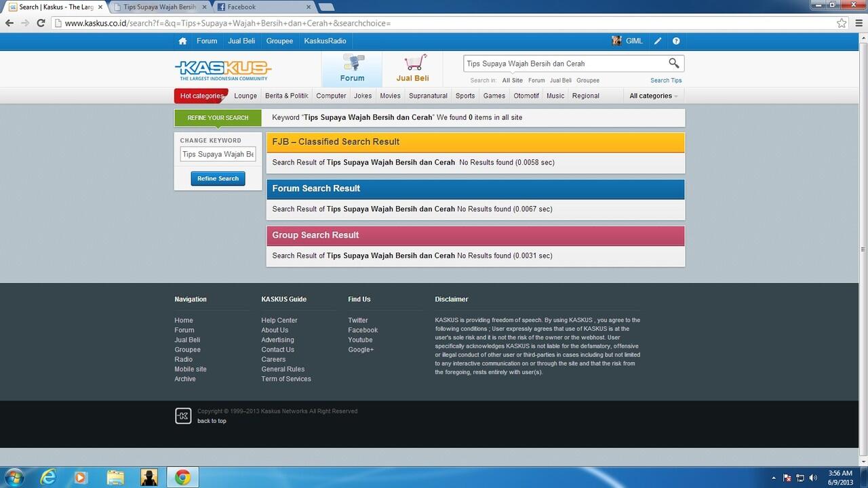Bookmark page with star icon
This screenshot has height=488, width=868.
[x=842, y=23]
